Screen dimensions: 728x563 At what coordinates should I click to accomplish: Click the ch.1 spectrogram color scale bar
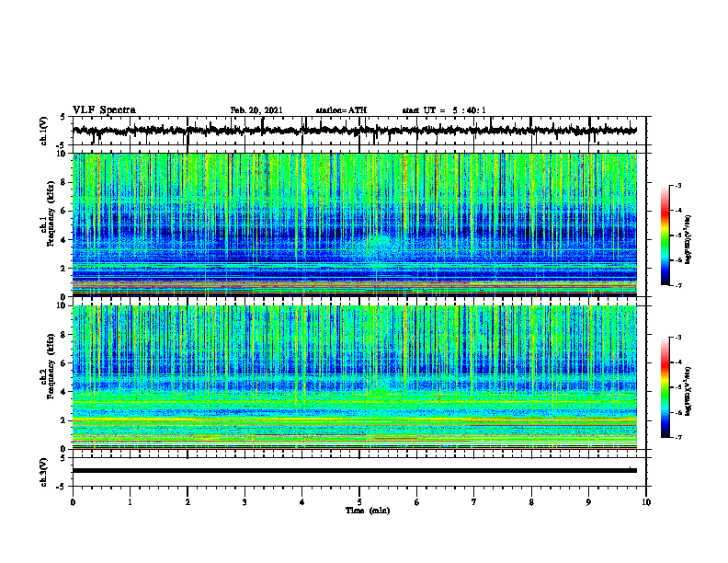pos(665,236)
